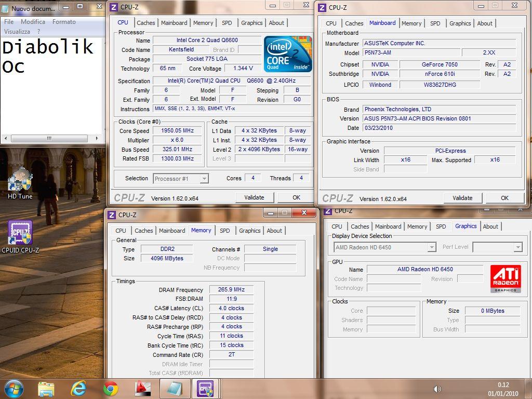The width and height of the screenshot is (532, 399).
Task: Open SPD tab in the CPU window
Action: tap(227, 23)
